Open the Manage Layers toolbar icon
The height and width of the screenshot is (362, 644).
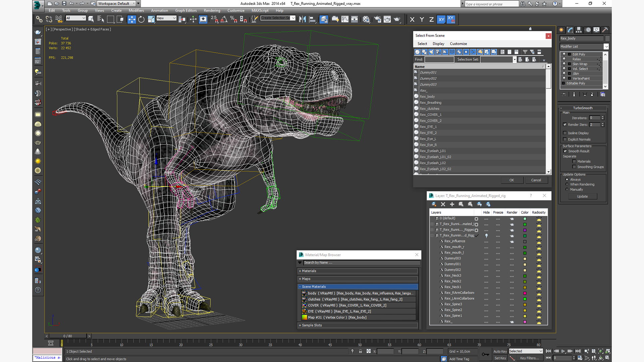click(x=324, y=19)
